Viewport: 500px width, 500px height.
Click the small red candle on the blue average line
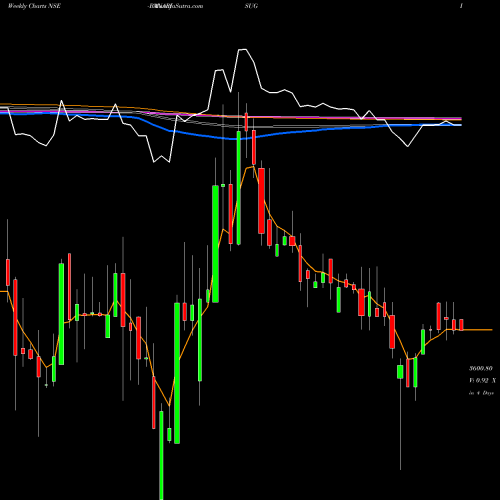coord(246,122)
